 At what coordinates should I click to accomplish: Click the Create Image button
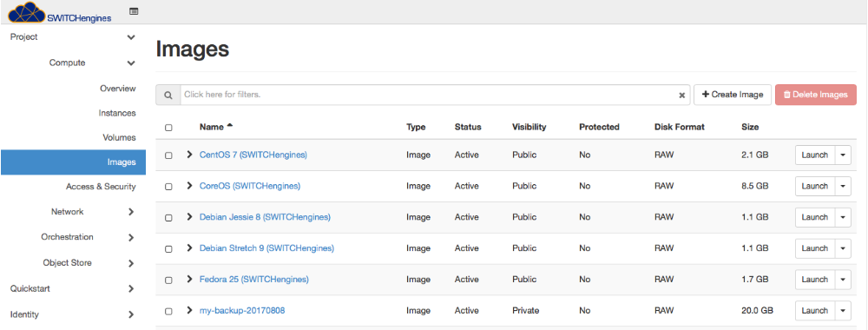[733, 95]
